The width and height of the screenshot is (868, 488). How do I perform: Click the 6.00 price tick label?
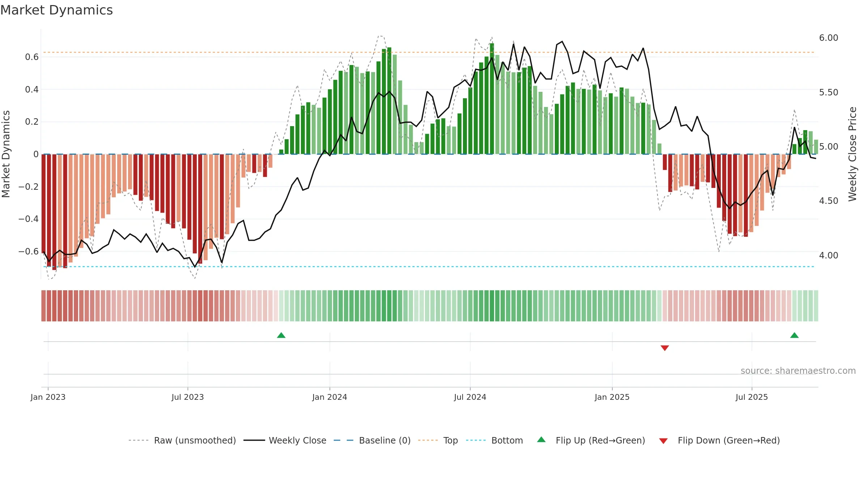829,38
